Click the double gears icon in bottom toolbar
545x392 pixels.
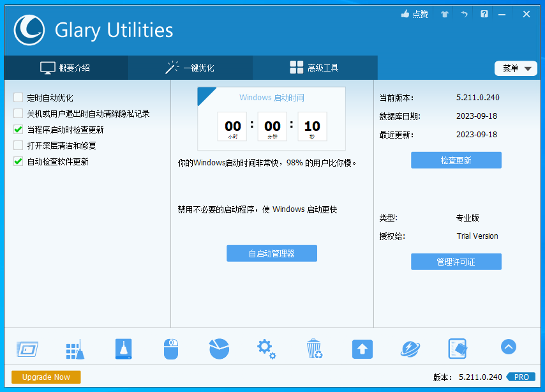266,349
